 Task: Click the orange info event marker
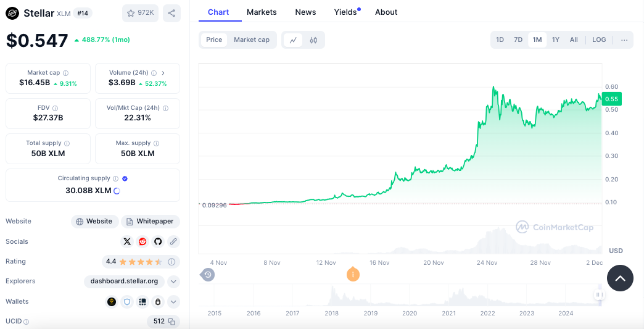(353, 274)
